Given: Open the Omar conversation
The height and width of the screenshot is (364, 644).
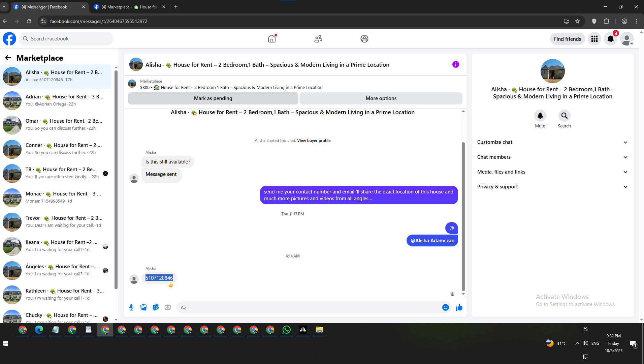Looking at the screenshot, I should (56, 125).
